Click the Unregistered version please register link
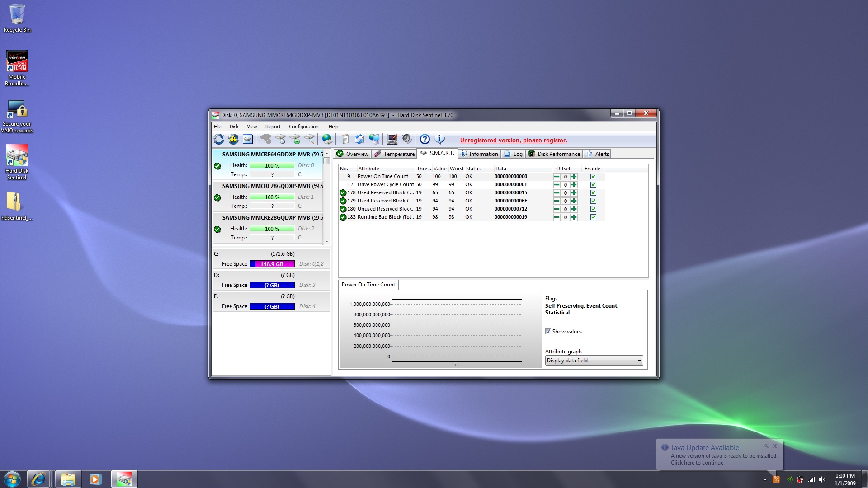The height and width of the screenshot is (488, 868). click(x=513, y=141)
